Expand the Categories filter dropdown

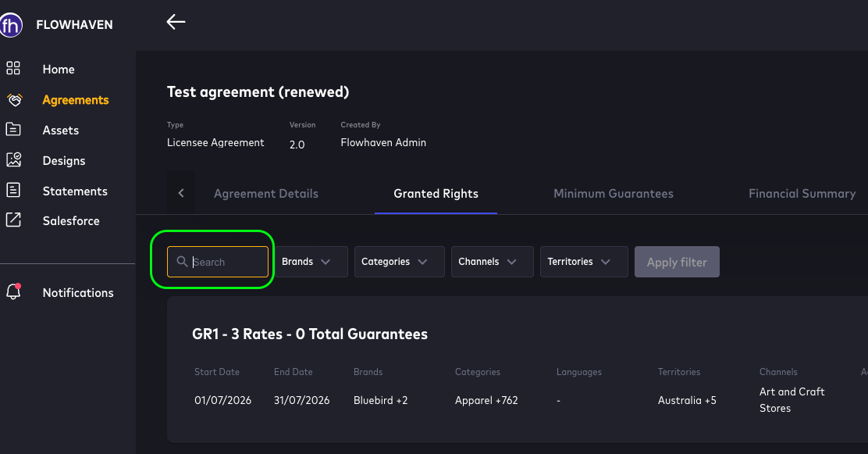[399, 262]
